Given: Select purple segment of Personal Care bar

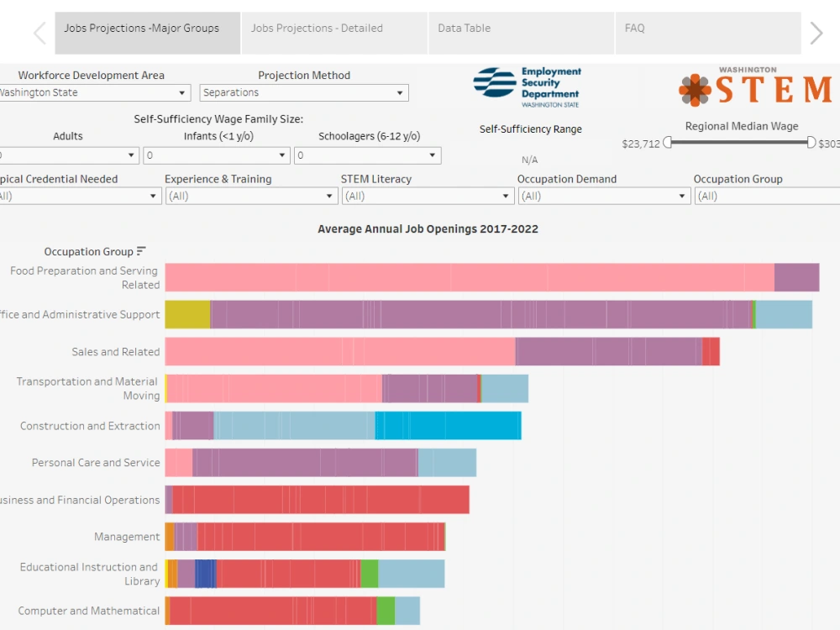Looking at the screenshot, I should tap(305, 462).
